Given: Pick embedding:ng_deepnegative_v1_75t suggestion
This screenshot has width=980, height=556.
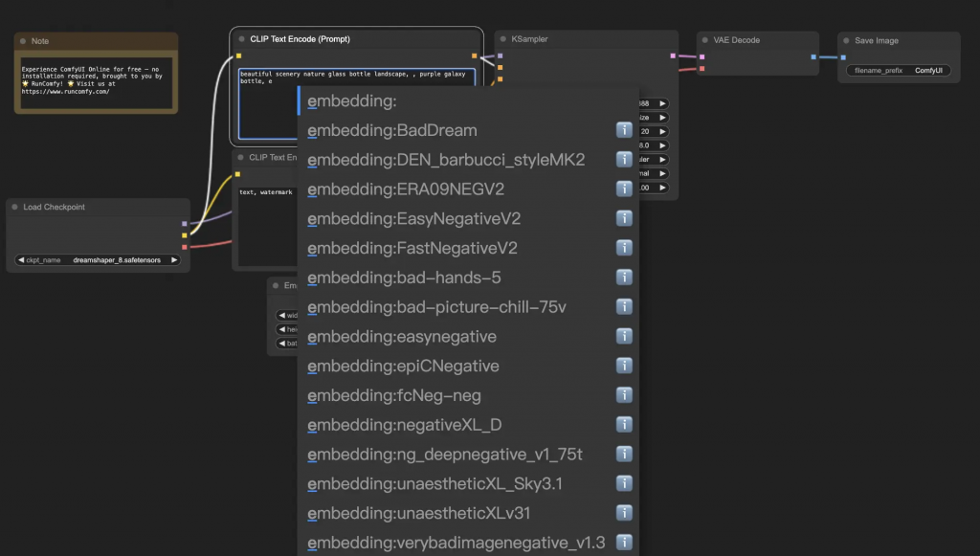Looking at the screenshot, I should point(468,455).
